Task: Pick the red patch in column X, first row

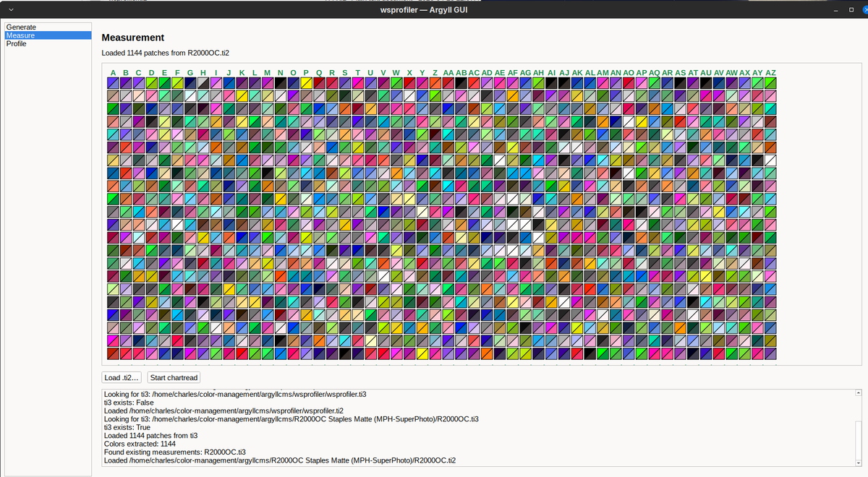Action: click(409, 83)
